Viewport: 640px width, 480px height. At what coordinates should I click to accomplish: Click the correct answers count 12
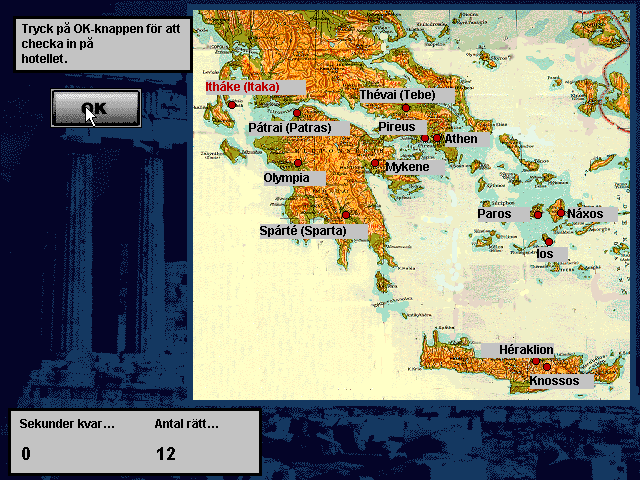pyautogui.click(x=166, y=454)
